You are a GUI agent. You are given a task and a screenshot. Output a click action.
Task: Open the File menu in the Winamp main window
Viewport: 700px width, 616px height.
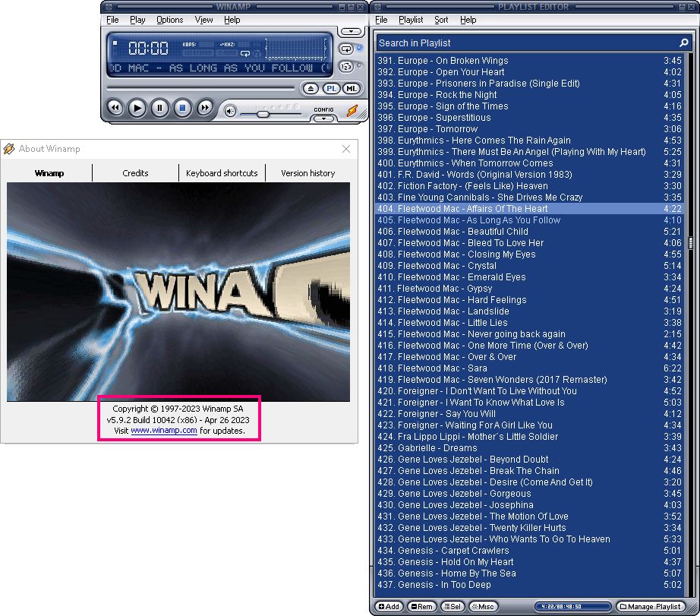coord(112,20)
